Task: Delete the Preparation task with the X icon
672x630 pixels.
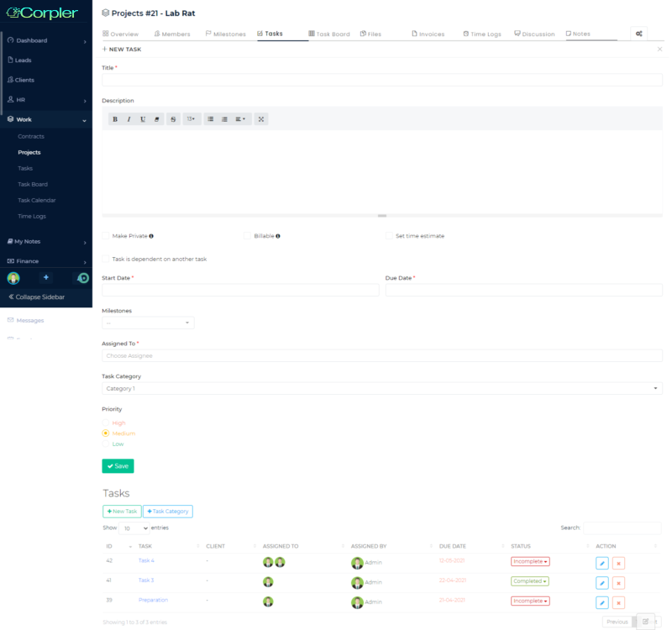Action: coord(618,602)
